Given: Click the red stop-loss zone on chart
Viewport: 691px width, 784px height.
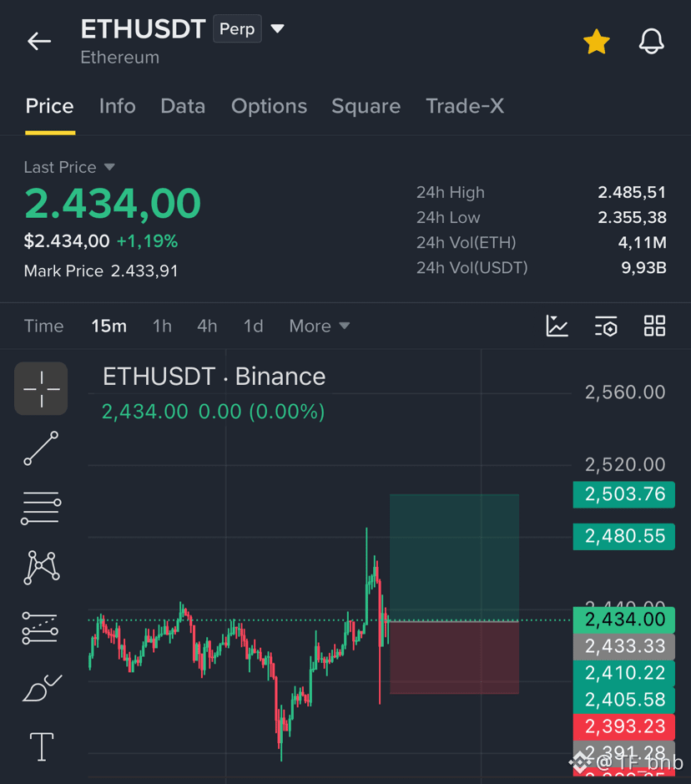Looking at the screenshot, I should coord(454,657).
